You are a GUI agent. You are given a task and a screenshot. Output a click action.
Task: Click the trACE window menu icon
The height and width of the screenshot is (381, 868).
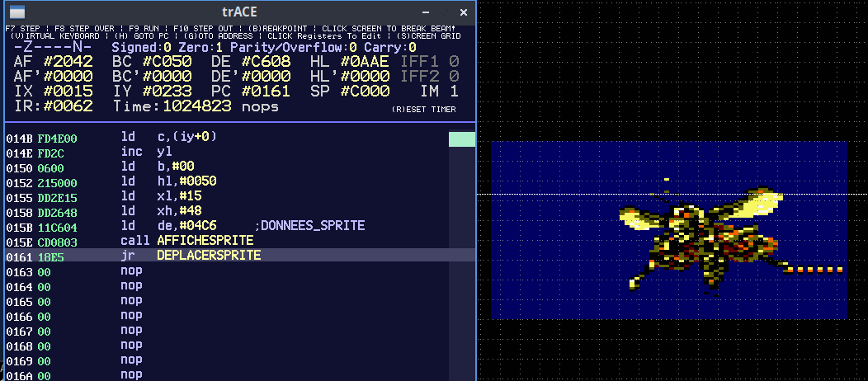click(17, 12)
